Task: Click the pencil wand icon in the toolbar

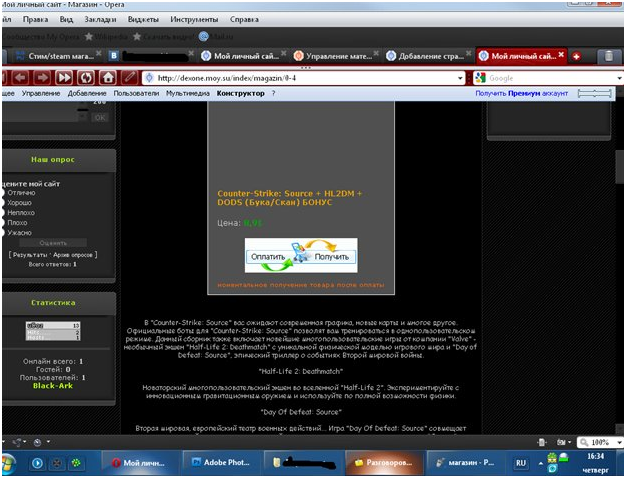Action: (129, 77)
